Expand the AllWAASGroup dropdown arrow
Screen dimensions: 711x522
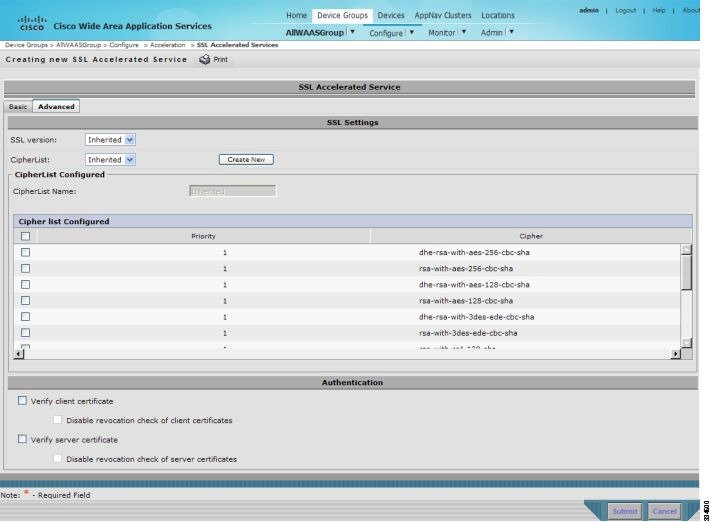[352, 32]
